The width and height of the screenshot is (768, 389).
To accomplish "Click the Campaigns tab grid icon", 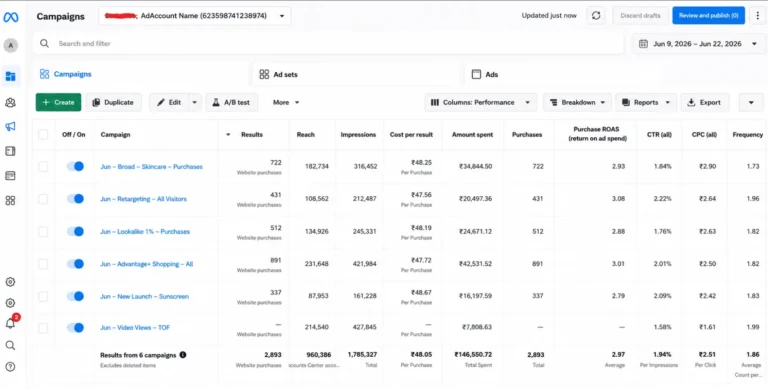I will click(x=45, y=74).
